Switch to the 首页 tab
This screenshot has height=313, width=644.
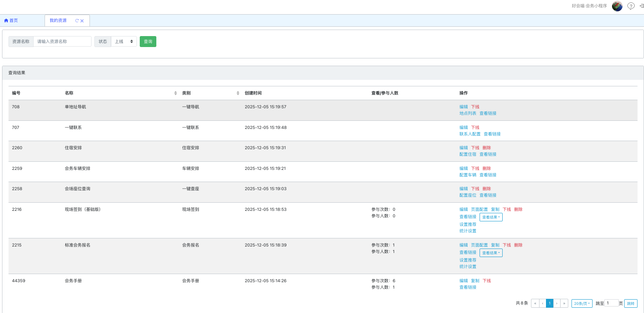tap(11, 21)
